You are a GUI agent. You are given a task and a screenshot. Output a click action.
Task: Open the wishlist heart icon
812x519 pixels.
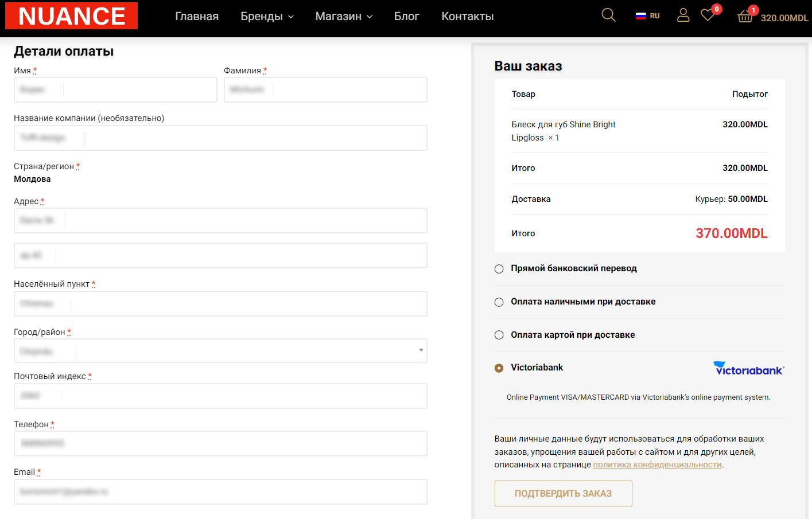click(708, 15)
